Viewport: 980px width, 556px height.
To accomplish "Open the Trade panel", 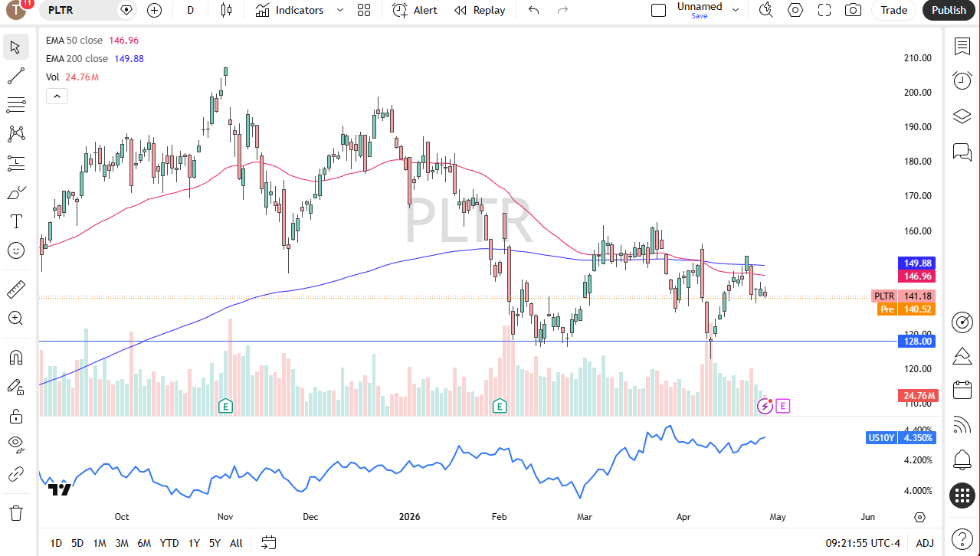I will pos(893,10).
